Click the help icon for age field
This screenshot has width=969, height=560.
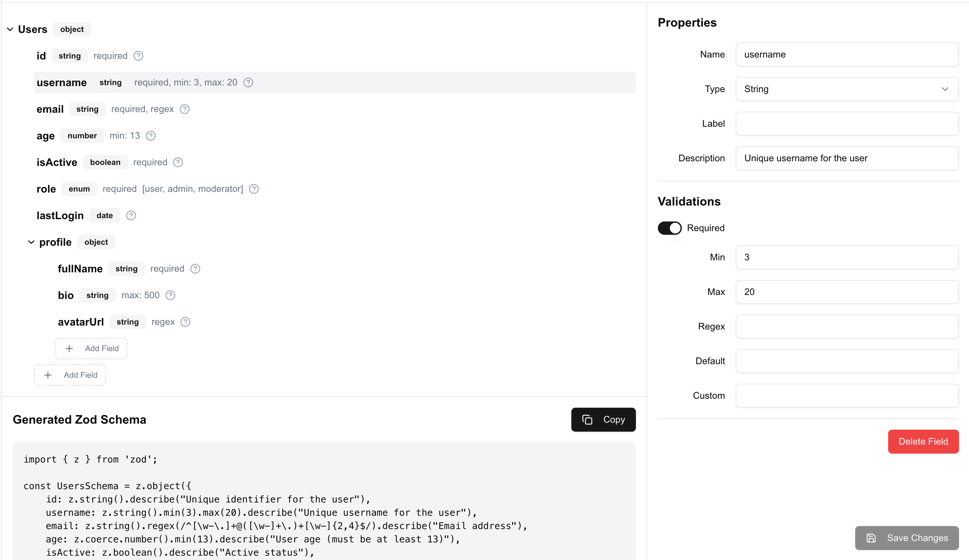[151, 136]
